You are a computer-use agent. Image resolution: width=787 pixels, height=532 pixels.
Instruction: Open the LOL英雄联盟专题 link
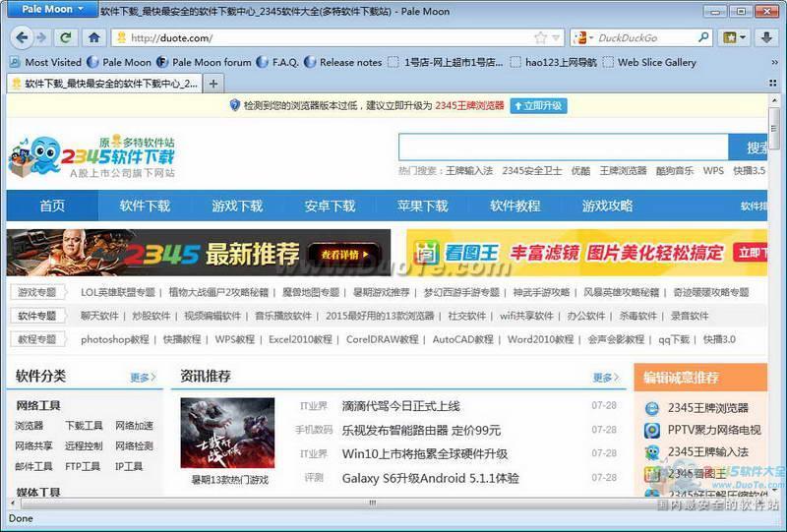[118, 292]
